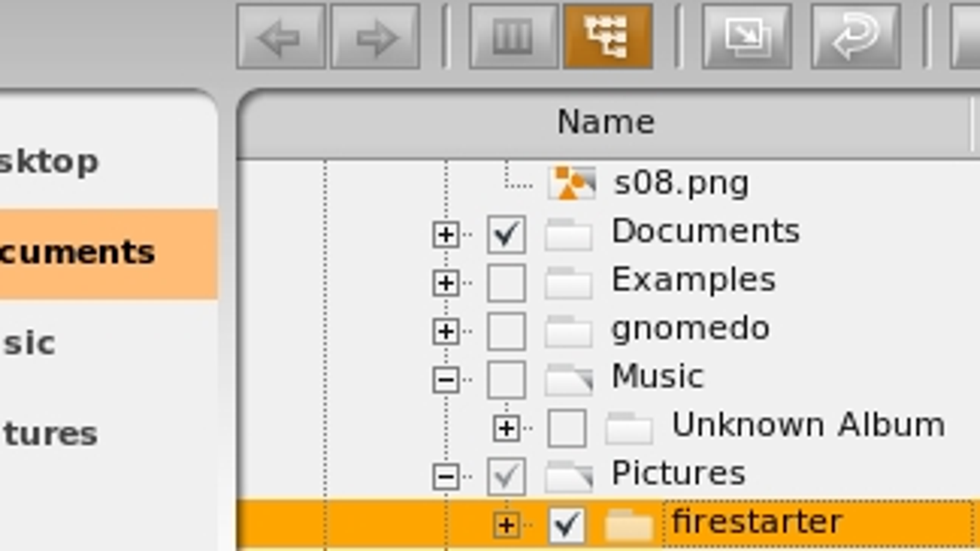Expand the gnomedo tree node

coord(445,331)
